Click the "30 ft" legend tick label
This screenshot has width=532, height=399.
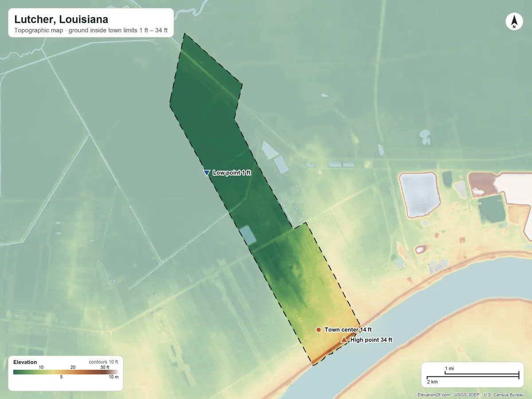click(x=105, y=367)
